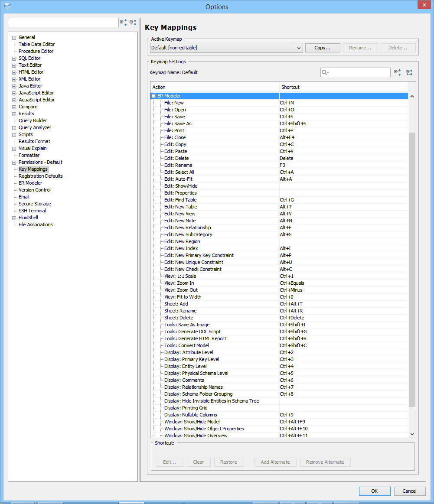Viewport: 434px width, 504px height.
Task: Click the Options window app icon
Action: pyautogui.click(x=8, y=6)
